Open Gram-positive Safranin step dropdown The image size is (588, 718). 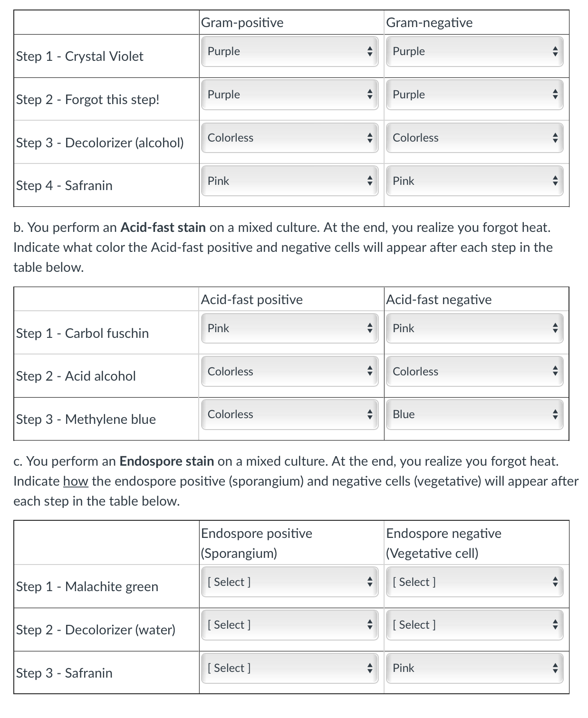[x=289, y=181]
